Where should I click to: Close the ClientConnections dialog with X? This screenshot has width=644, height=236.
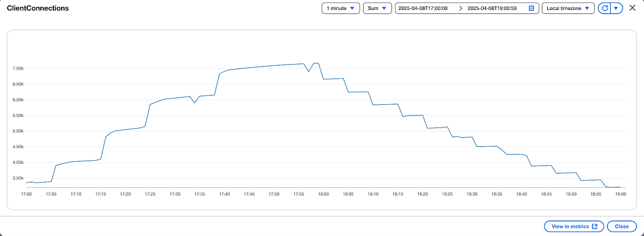632,8
